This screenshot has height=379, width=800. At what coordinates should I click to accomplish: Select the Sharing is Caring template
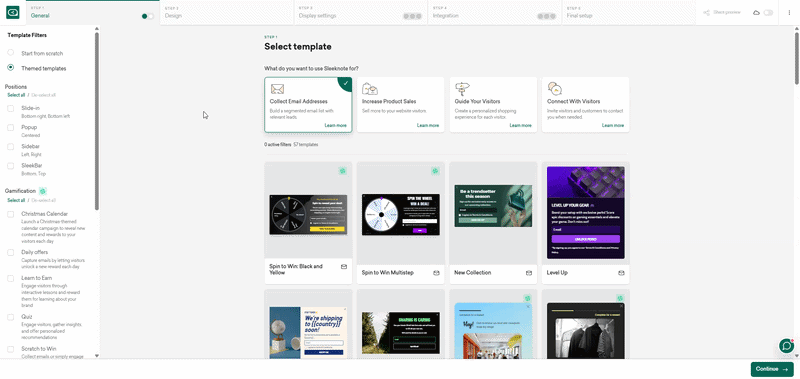pyautogui.click(x=401, y=333)
